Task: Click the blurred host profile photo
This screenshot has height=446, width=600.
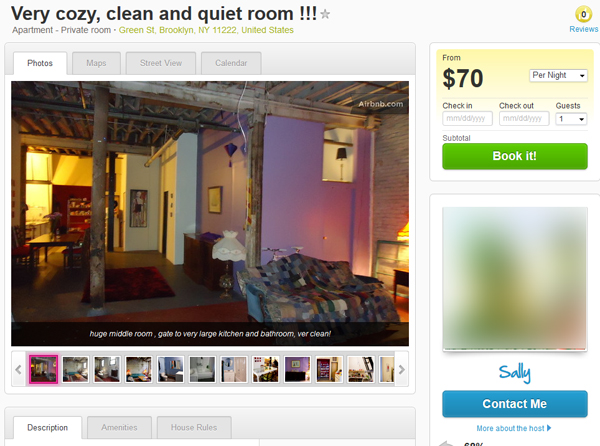Action: (x=515, y=278)
